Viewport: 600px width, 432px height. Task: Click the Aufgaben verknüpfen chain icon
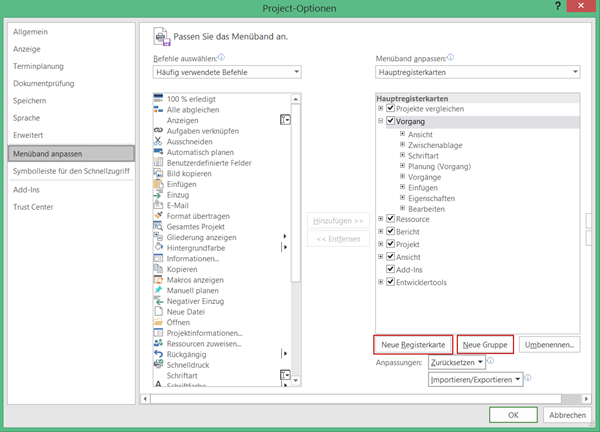(x=158, y=130)
